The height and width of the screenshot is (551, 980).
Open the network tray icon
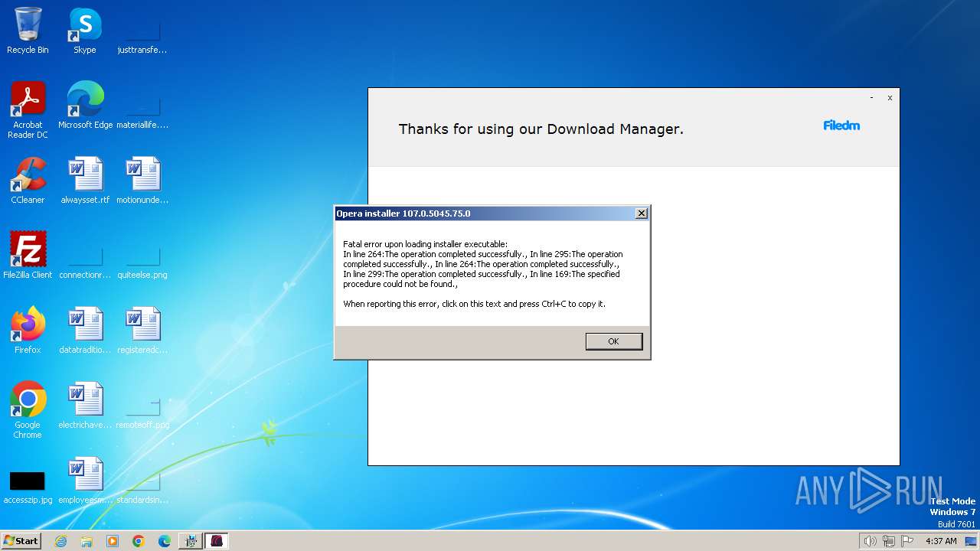(x=889, y=541)
